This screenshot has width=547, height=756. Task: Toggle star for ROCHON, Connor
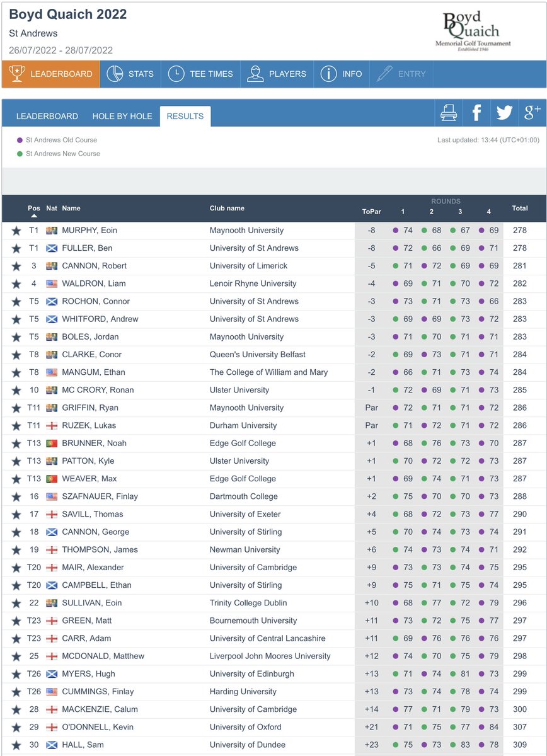tap(16, 301)
